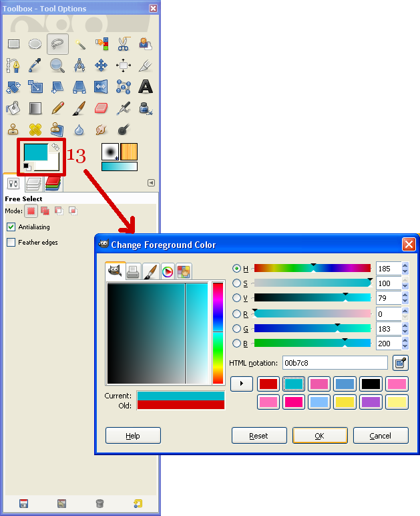Select the Crop tool

(146, 66)
